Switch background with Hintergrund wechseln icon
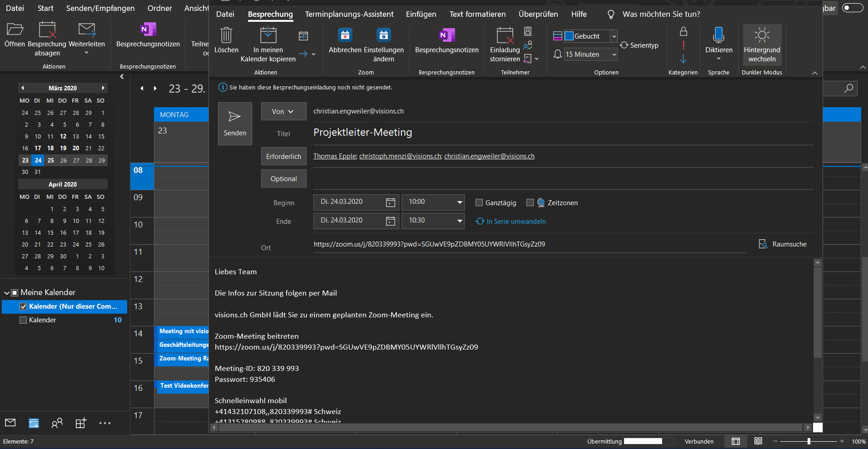Viewport: 868px width, 449px height. [x=762, y=35]
